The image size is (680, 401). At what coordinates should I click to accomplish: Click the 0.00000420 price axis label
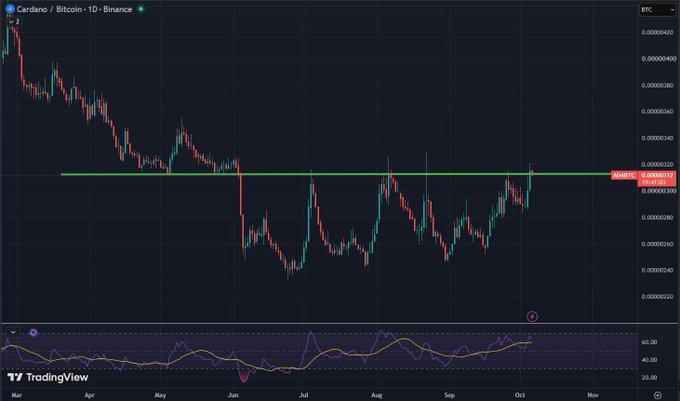[658, 33]
